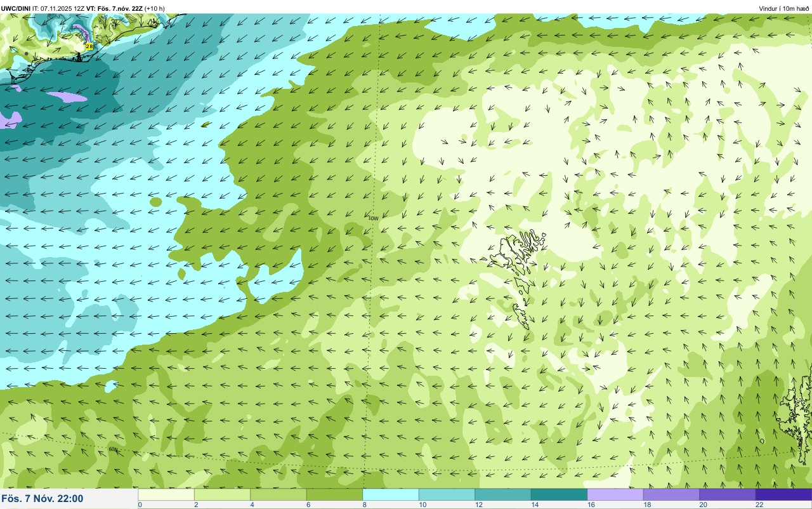Click the '10W' longitude label
The height and width of the screenshot is (509, 812).
click(x=373, y=218)
